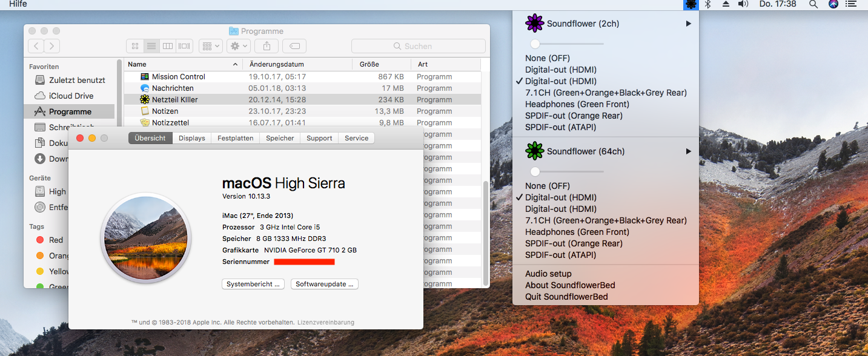868x356 pixels.
Task: Open the volume menu bar icon
Action: (743, 4)
